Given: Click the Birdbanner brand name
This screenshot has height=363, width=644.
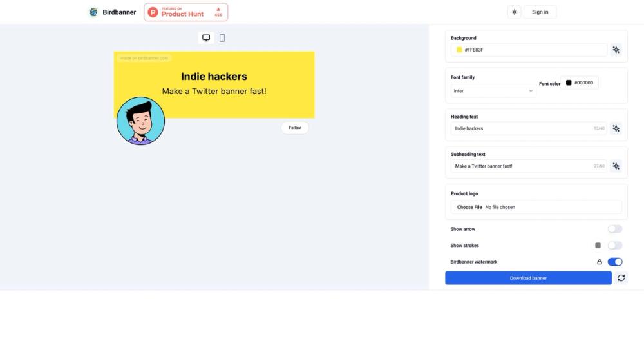Looking at the screenshot, I should pyautogui.click(x=119, y=12).
